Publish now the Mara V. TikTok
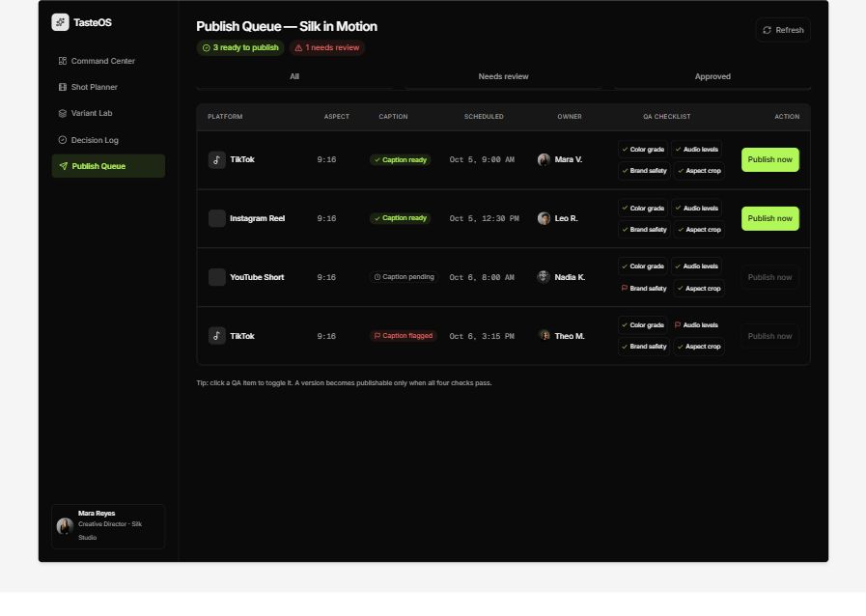Viewport: 866px width, 616px height. (769, 159)
